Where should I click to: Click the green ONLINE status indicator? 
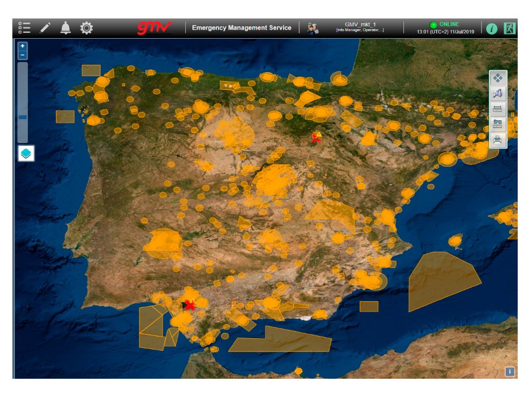pos(433,24)
